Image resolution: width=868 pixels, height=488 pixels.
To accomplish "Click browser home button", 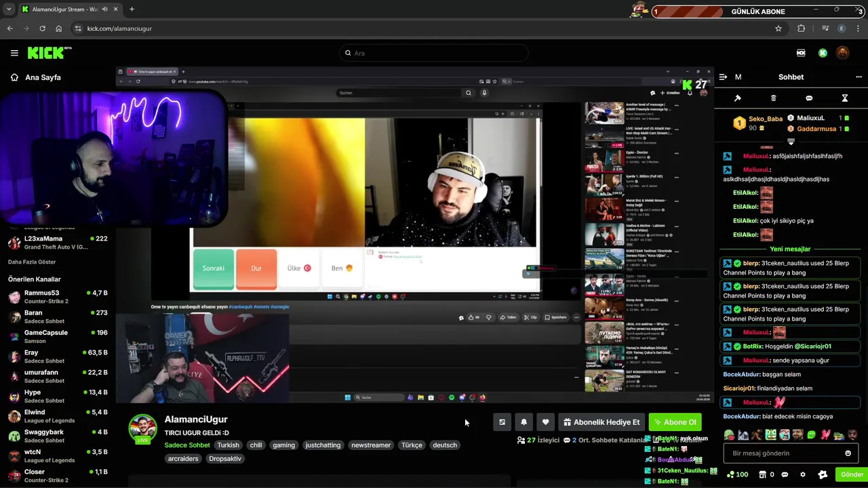I will pyautogui.click(x=58, y=28).
